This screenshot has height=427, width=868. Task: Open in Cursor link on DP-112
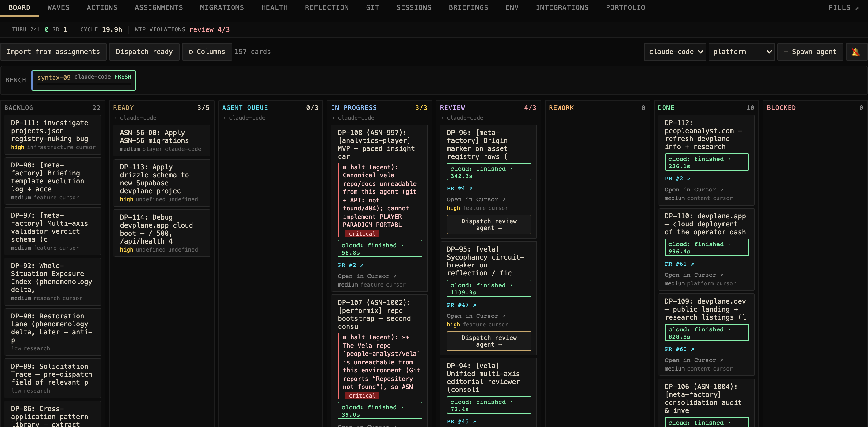694,190
